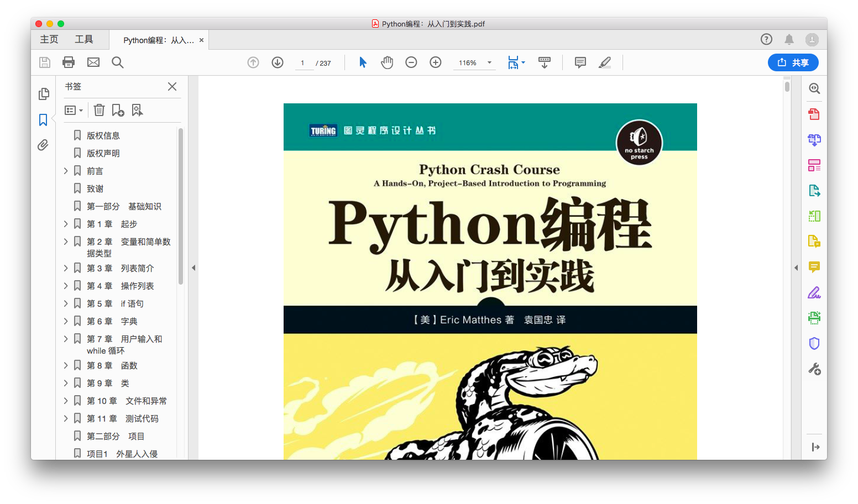Screen dimensions: 858x504
Task: Open the 工具 tab
Action: 84,39
